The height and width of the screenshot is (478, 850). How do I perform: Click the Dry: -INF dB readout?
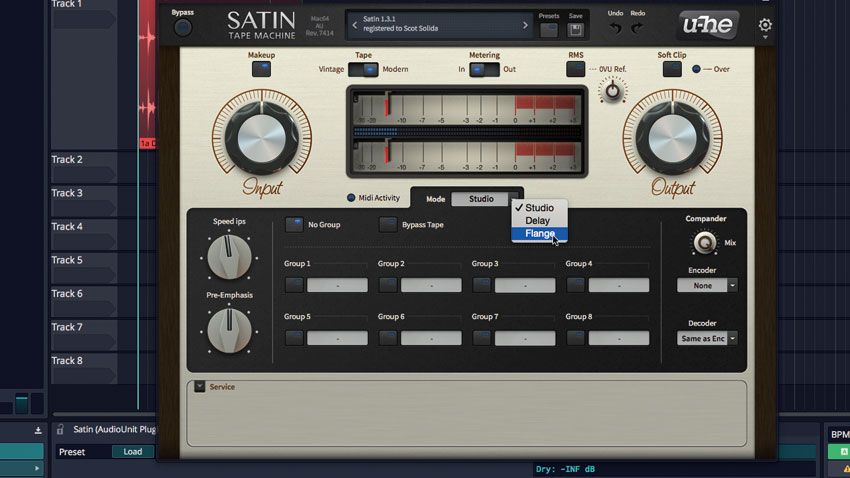coord(565,469)
